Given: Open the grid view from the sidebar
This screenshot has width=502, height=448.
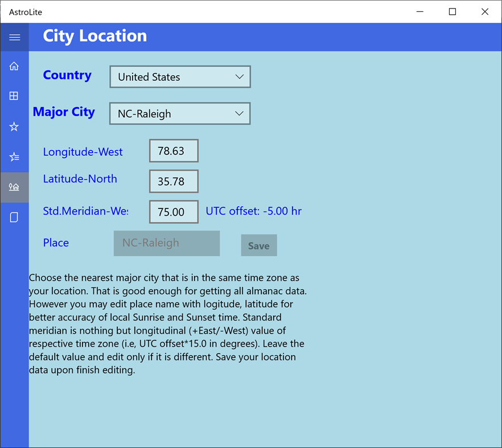Looking at the screenshot, I should point(14,96).
